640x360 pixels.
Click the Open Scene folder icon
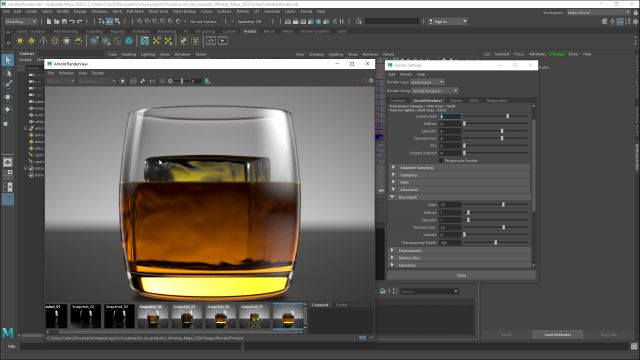pos(57,21)
